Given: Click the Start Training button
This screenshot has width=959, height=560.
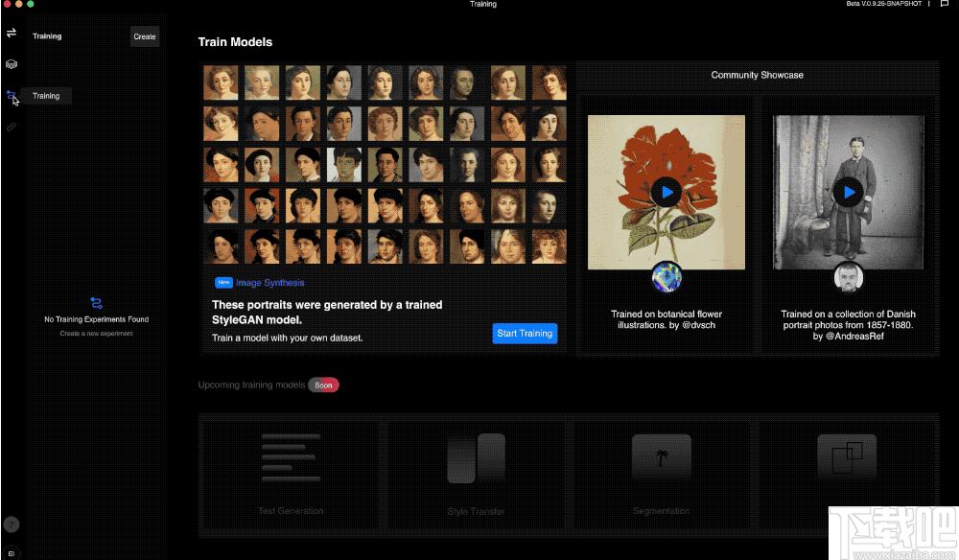Looking at the screenshot, I should coord(525,333).
